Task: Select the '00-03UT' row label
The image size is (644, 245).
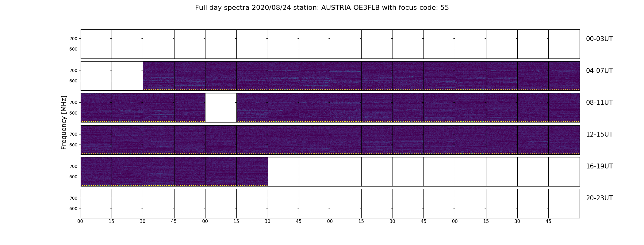Action: pos(599,39)
